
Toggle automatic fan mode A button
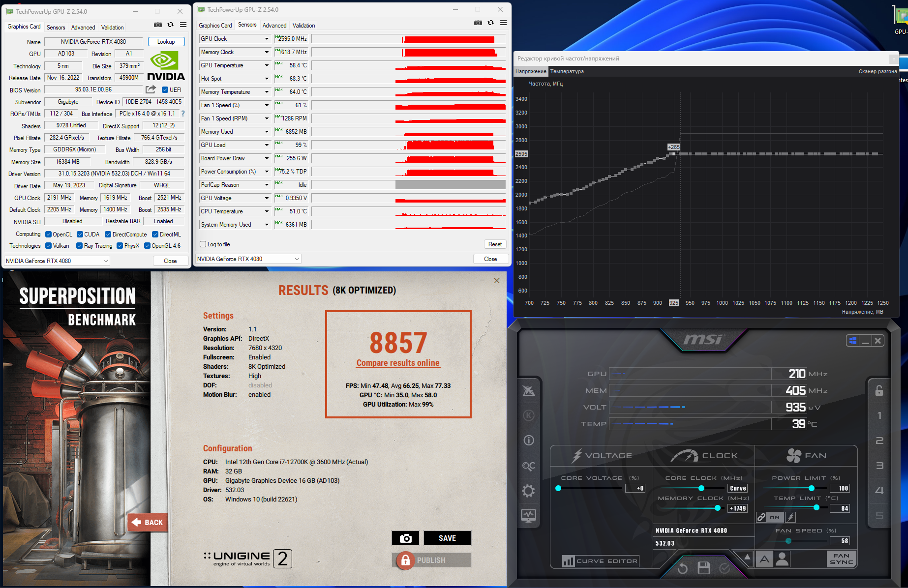764,559
